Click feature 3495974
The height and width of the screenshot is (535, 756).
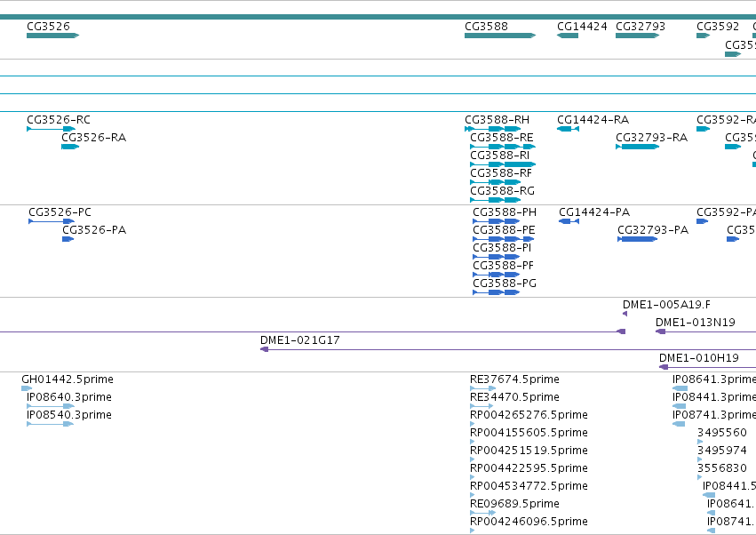click(x=700, y=460)
